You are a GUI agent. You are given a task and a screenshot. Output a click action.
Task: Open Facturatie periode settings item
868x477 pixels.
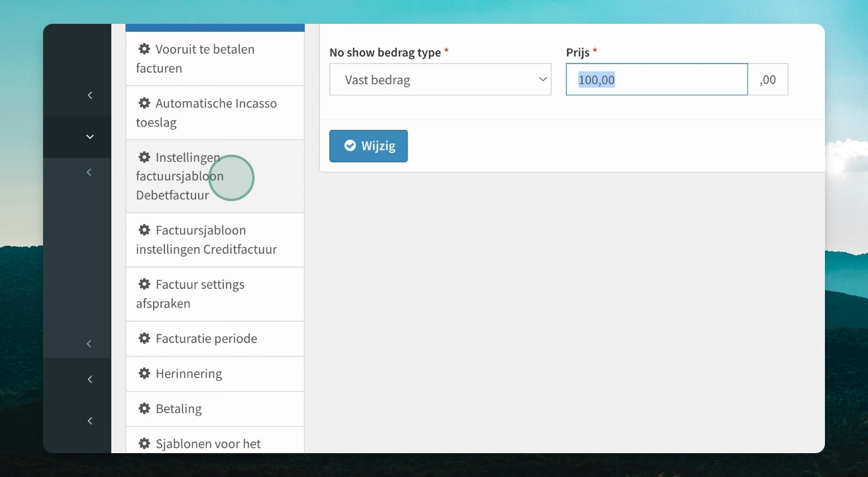(215, 339)
